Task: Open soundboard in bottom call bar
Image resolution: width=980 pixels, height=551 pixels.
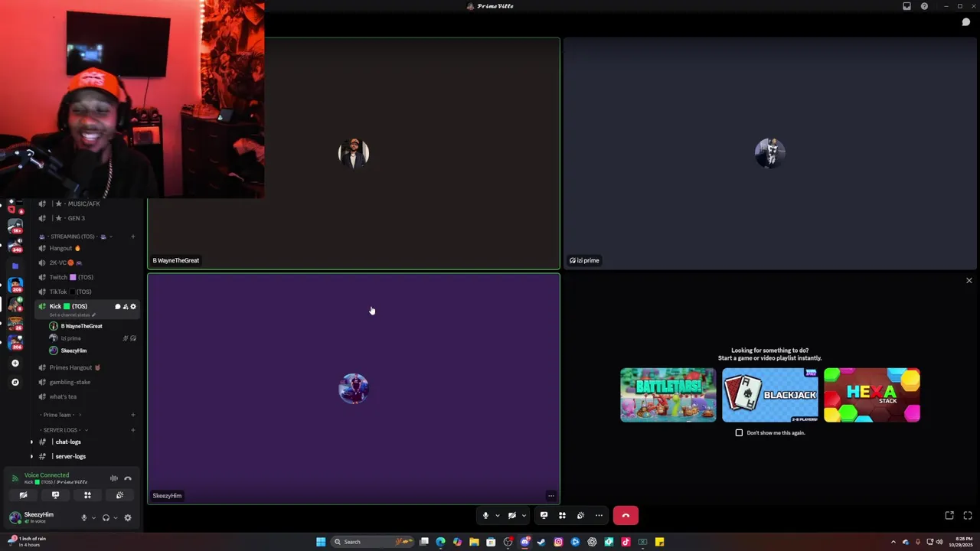Action: point(580,515)
